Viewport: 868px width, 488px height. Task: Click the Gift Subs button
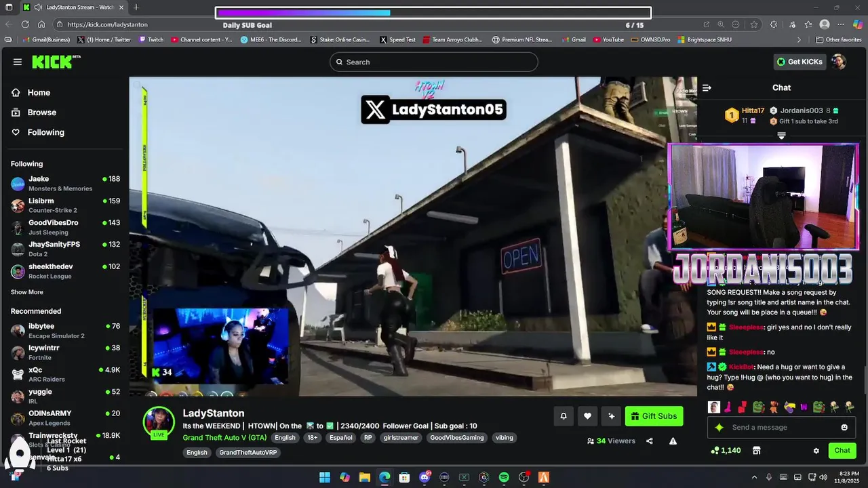[x=654, y=416]
